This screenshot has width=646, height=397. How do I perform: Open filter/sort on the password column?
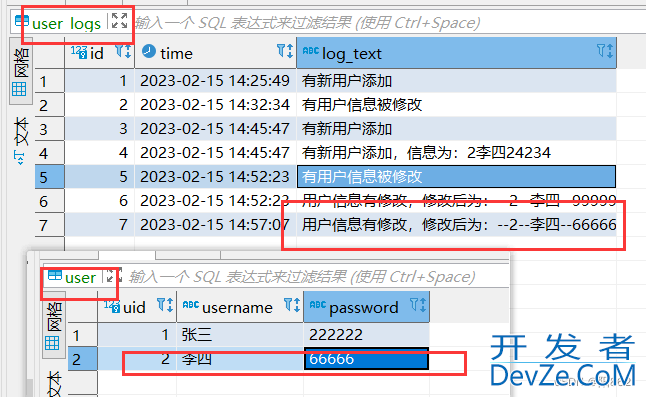(418, 306)
